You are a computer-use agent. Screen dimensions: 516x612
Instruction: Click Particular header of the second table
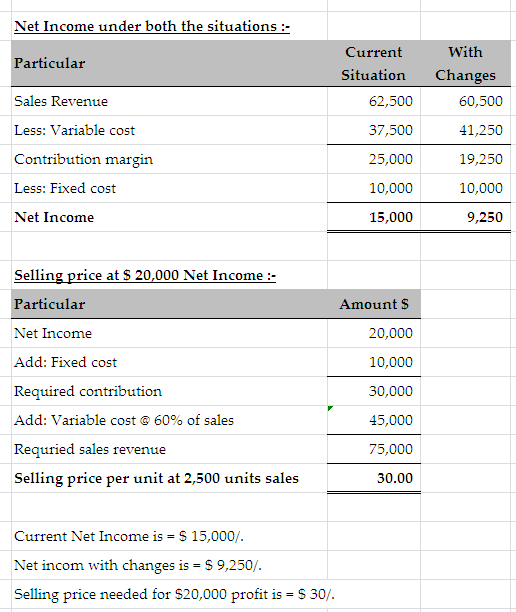click(50, 304)
